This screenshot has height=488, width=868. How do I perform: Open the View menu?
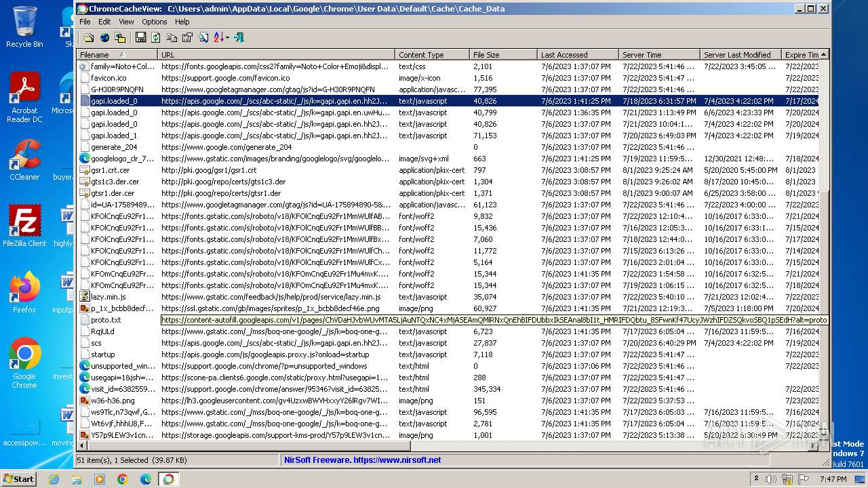(126, 22)
